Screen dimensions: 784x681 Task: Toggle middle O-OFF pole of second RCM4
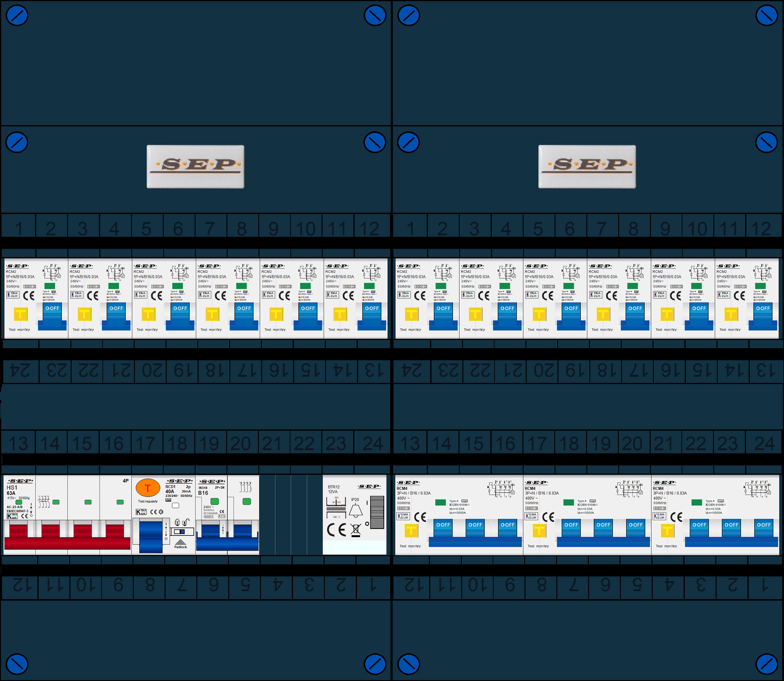[x=603, y=528]
